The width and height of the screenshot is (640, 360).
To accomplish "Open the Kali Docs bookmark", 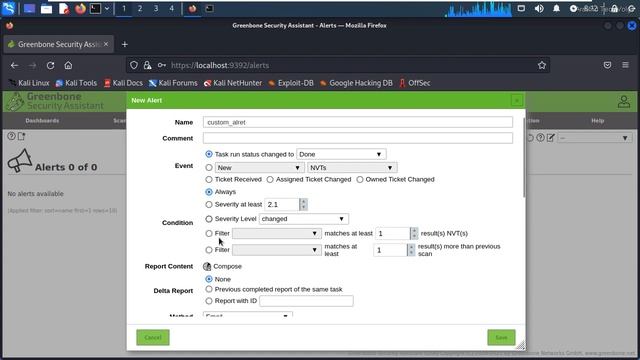I will 123,83.
